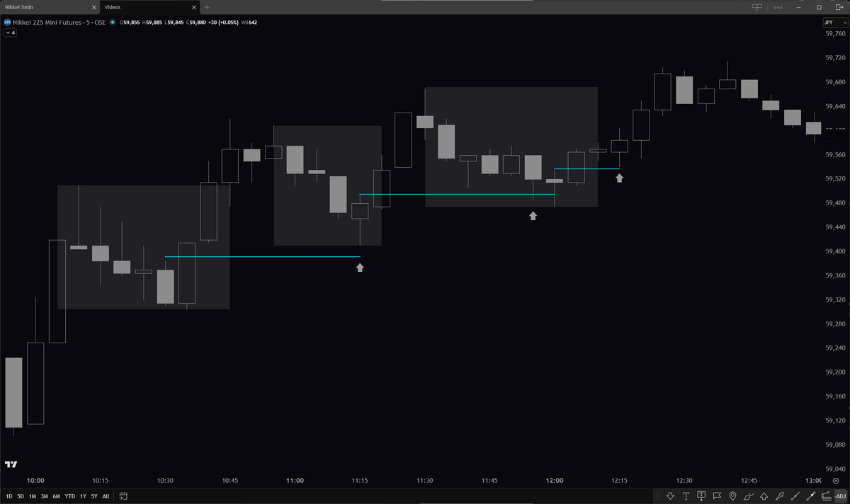Select the Videos tab
Image resolution: width=850 pixels, height=504 pixels.
click(150, 7)
